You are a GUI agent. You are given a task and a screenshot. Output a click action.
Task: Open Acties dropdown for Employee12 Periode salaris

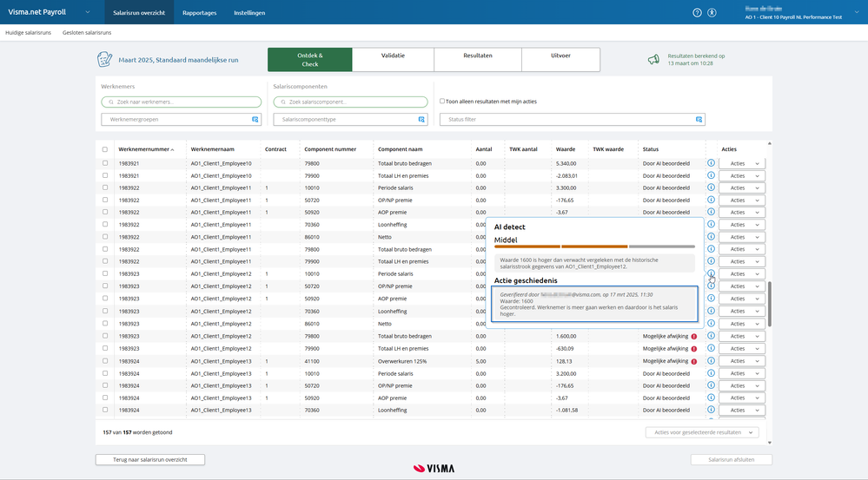pos(742,273)
